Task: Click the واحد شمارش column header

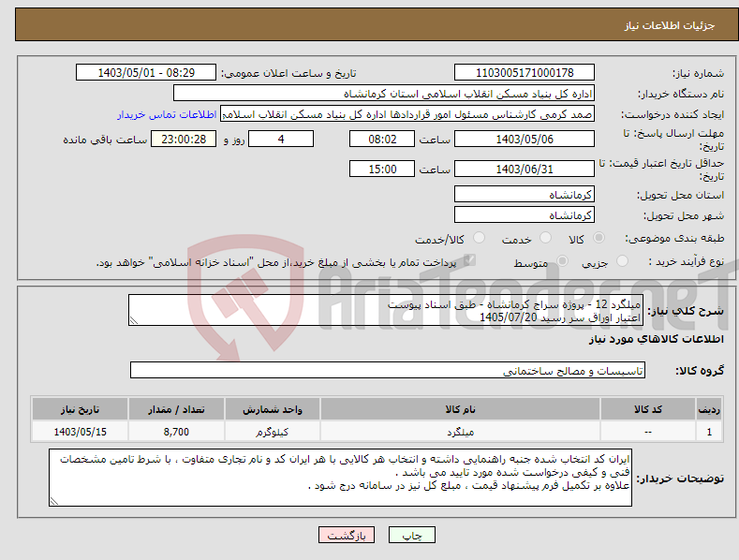Action: coord(273,409)
